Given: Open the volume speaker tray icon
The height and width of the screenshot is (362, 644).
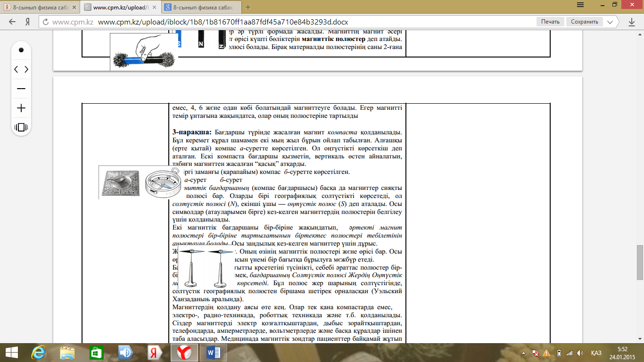Looking at the screenshot, I should pos(580,353).
